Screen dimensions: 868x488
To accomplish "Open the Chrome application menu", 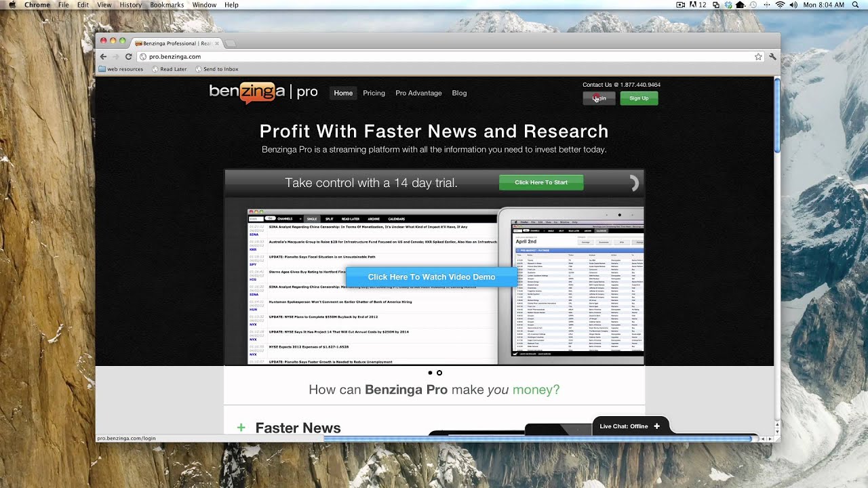I will pyautogui.click(x=37, y=5).
